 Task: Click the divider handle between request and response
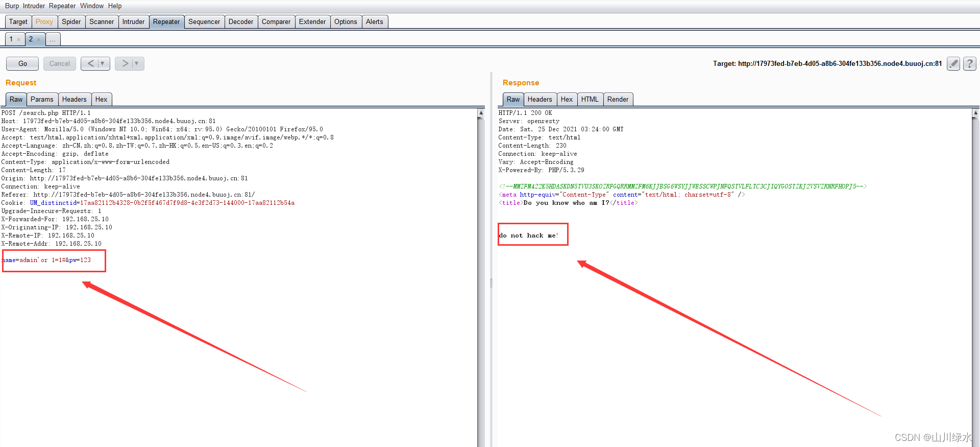[491, 283]
